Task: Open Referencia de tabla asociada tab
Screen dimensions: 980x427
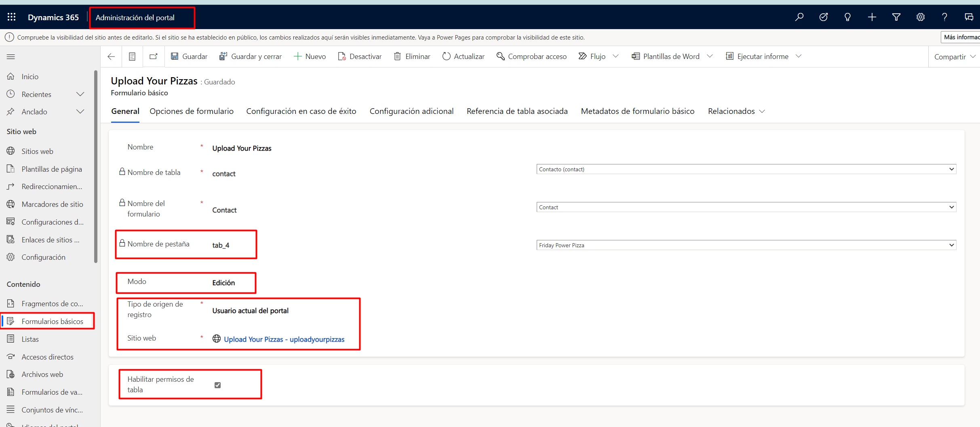Action: [517, 111]
